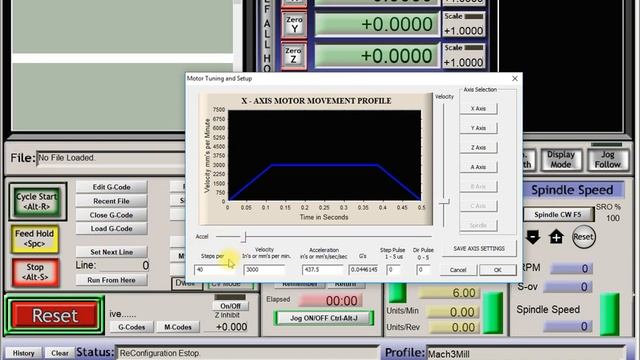Click the round spindle Reset button
This screenshot has width=640, height=360.
coord(583,237)
